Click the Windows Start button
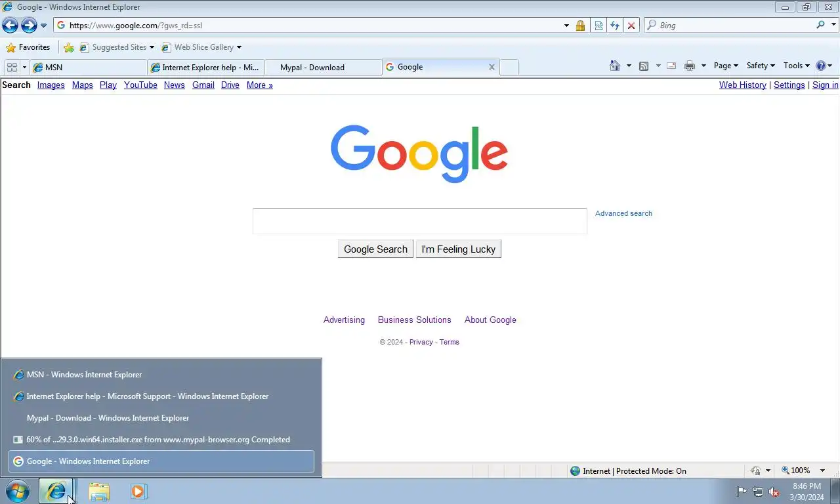This screenshot has height=504, width=840. tap(17, 491)
